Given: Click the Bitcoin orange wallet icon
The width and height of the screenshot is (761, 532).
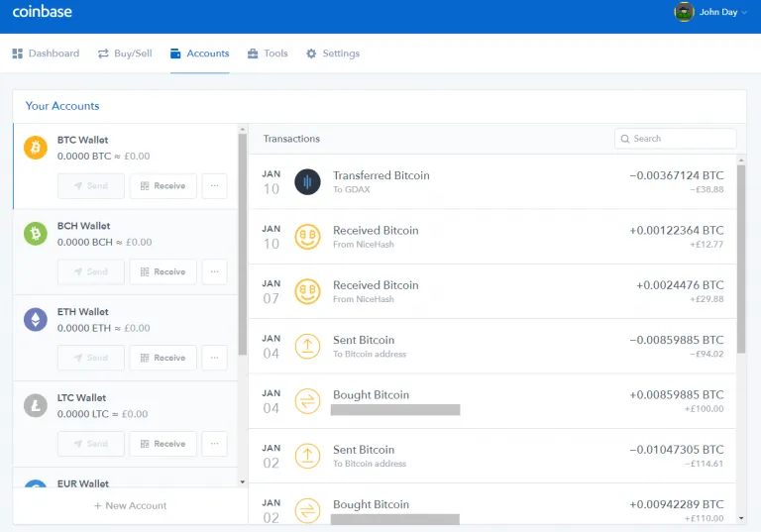Looking at the screenshot, I should click(36, 148).
